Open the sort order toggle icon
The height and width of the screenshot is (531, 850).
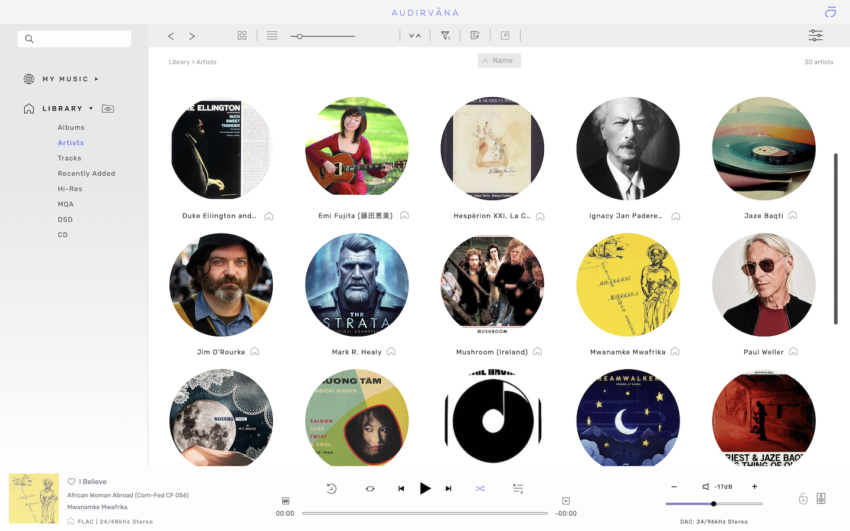(415, 36)
